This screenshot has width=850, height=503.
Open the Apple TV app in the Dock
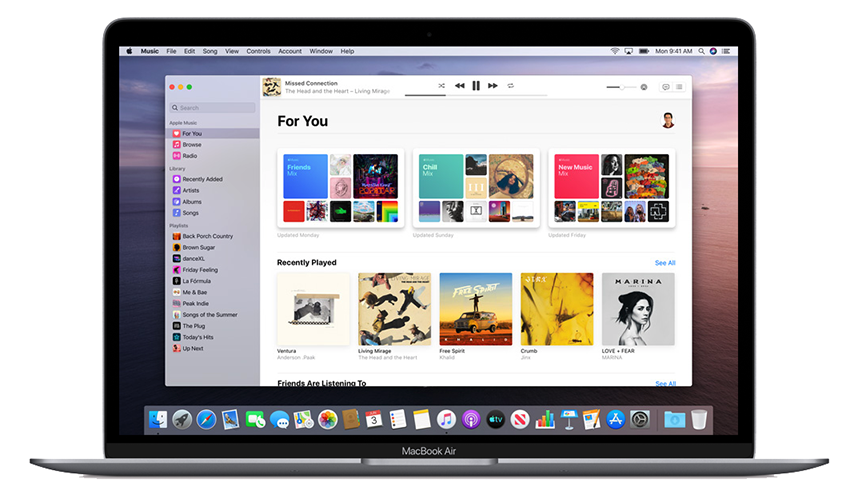click(495, 420)
